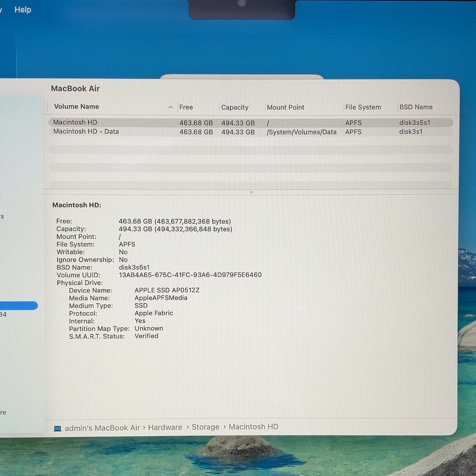Click the Volume UUID value 13AB4A65-675C-41FC-93A6-4D979F5E6460
476x476 pixels.
click(190, 275)
